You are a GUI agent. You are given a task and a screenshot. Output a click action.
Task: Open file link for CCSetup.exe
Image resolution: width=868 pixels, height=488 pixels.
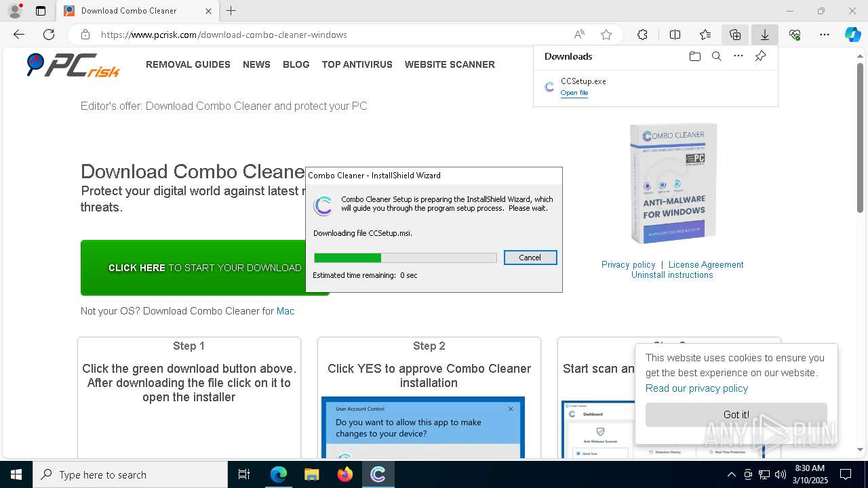(574, 93)
